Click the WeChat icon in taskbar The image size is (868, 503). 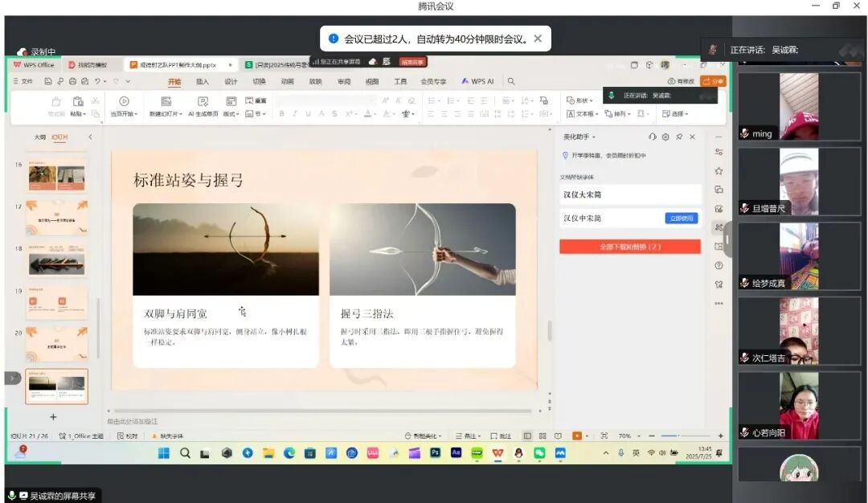tap(539, 453)
